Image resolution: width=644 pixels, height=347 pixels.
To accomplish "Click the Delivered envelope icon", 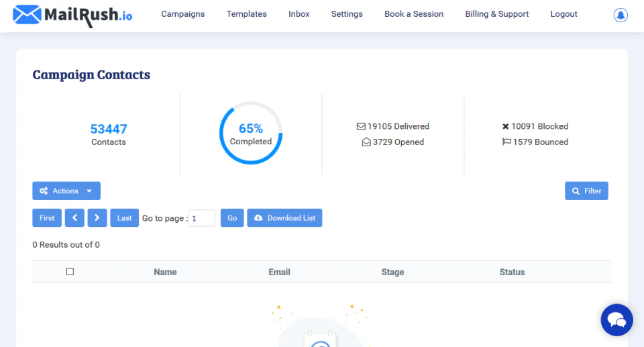I will tap(361, 126).
